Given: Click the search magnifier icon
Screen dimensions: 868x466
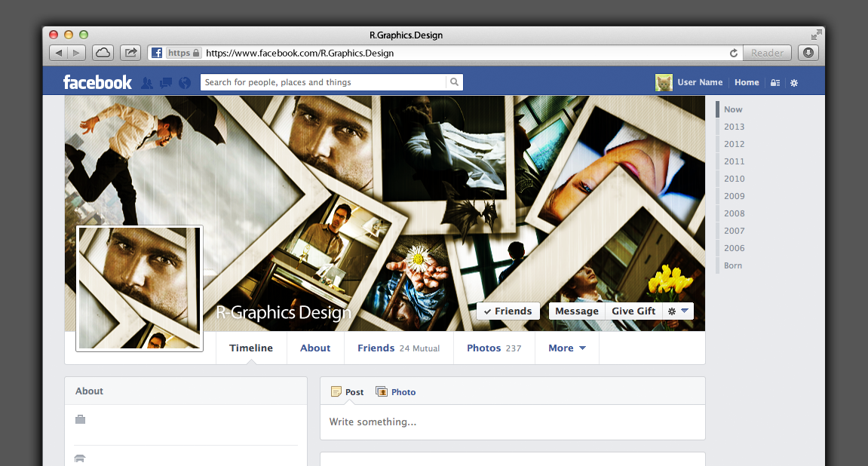Looking at the screenshot, I should (454, 82).
